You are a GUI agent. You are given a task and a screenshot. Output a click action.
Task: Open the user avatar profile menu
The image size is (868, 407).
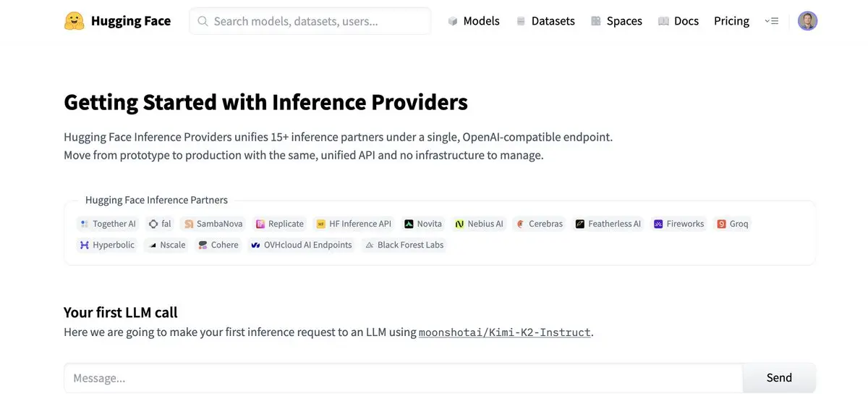807,21
